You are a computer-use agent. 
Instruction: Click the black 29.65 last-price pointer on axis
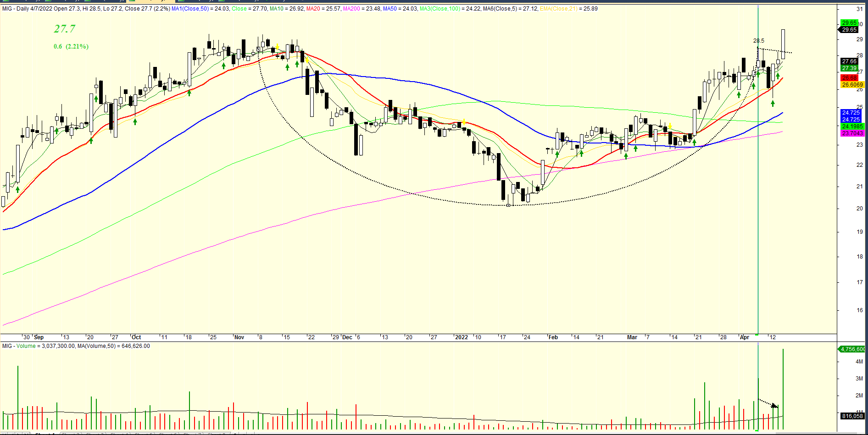(x=849, y=30)
